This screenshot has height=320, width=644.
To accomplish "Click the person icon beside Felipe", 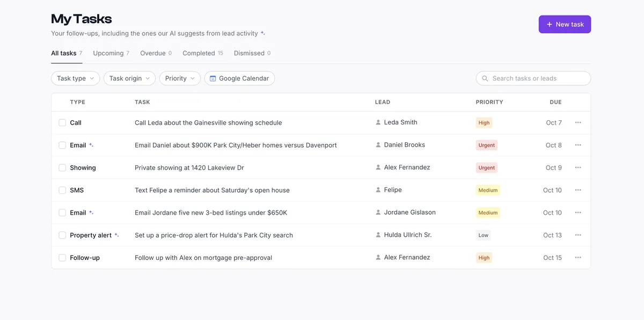I will click(378, 190).
